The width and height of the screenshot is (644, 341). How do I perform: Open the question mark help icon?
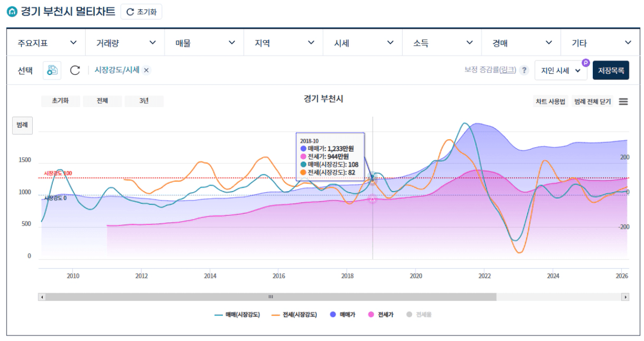pos(523,71)
